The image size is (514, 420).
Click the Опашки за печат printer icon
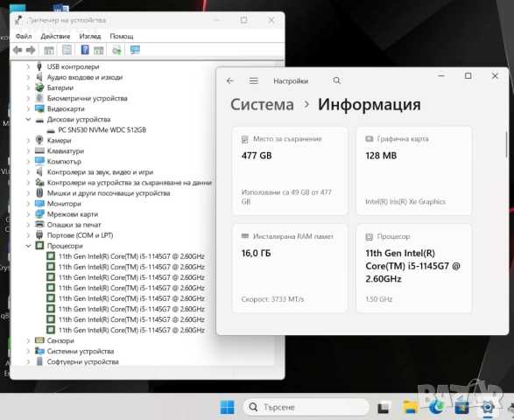tap(39, 224)
